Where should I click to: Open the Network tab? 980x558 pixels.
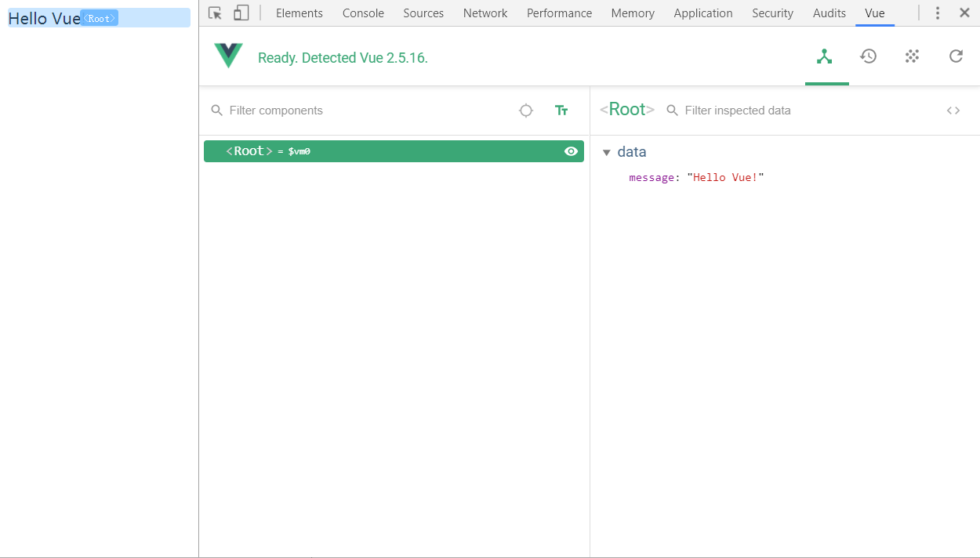pos(485,13)
